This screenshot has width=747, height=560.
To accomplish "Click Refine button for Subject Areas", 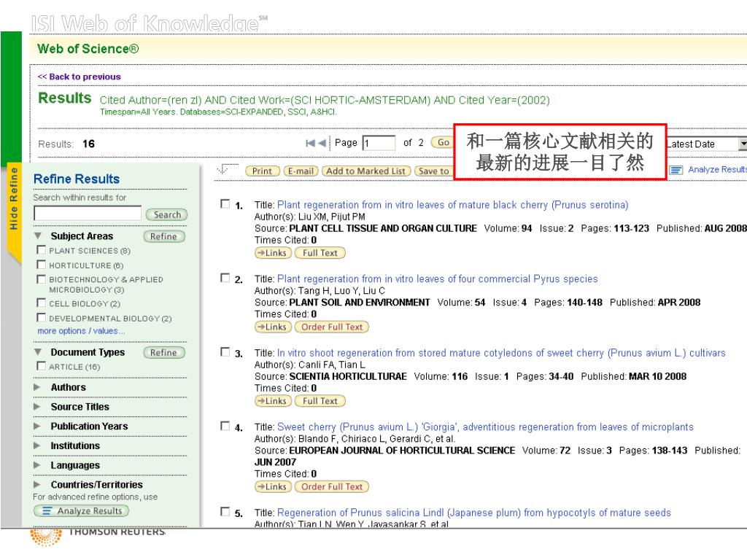I will (x=164, y=237).
